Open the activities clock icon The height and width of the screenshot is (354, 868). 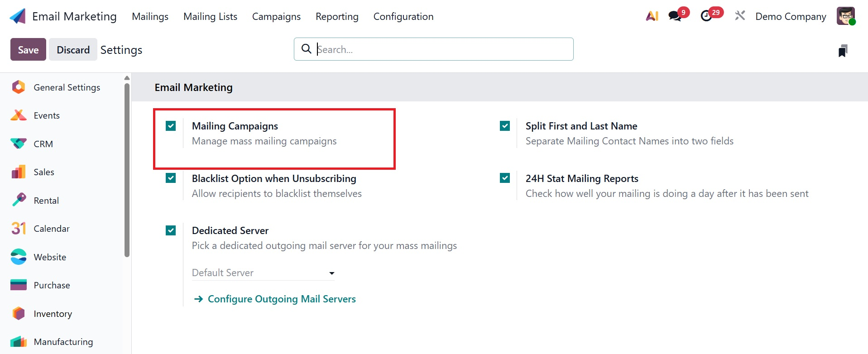coord(706,16)
